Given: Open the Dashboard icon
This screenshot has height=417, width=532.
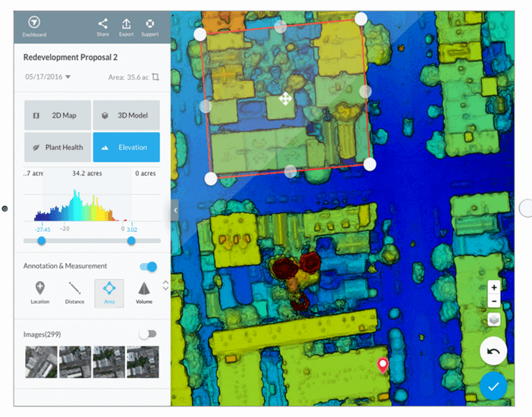Looking at the screenshot, I should (33, 24).
